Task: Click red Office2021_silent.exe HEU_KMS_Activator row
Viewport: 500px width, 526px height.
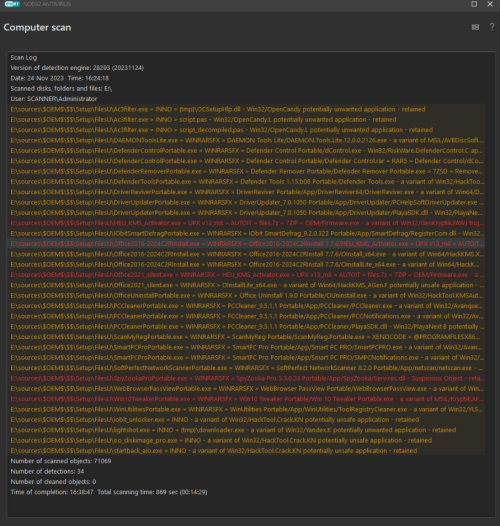Action: (x=246, y=275)
